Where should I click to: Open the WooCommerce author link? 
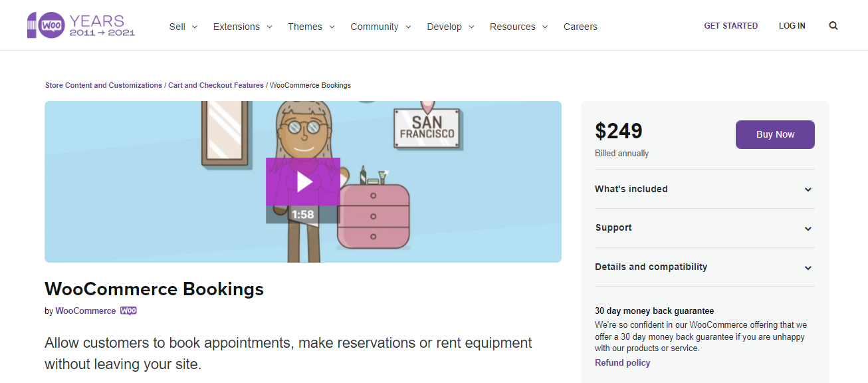(x=86, y=311)
